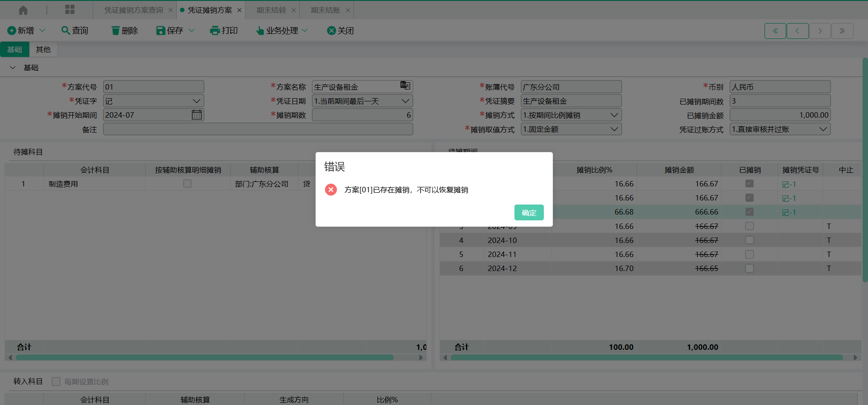
Task: Open the apps grid menu icon
Action: pyautogui.click(x=70, y=10)
